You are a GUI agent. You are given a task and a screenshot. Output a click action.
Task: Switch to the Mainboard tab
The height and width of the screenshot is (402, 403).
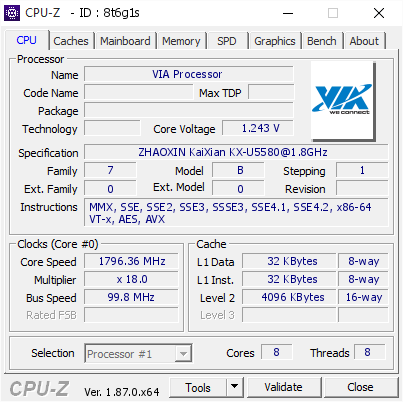tap(125, 41)
